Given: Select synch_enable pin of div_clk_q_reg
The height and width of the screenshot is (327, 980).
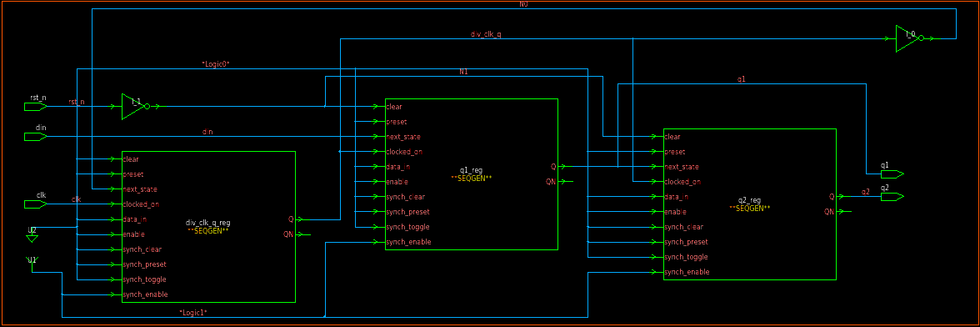Looking at the screenshot, I should (145, 294).
